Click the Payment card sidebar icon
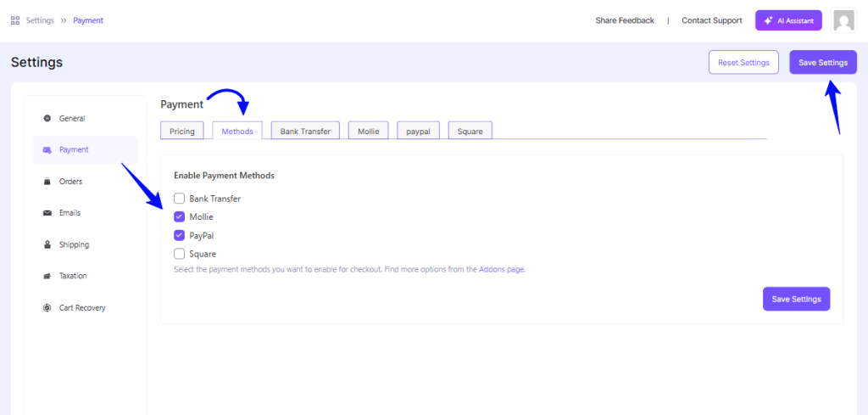 (47, 149)
